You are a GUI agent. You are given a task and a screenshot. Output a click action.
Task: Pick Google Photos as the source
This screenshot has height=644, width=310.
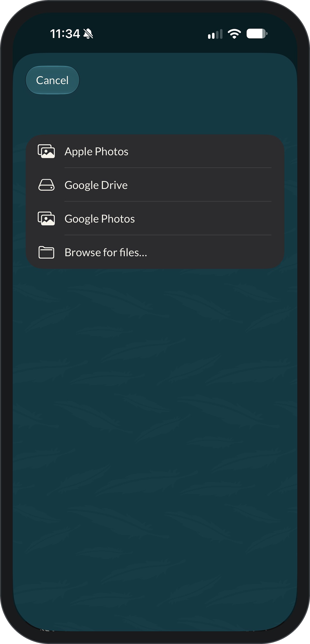pos(155,219)
